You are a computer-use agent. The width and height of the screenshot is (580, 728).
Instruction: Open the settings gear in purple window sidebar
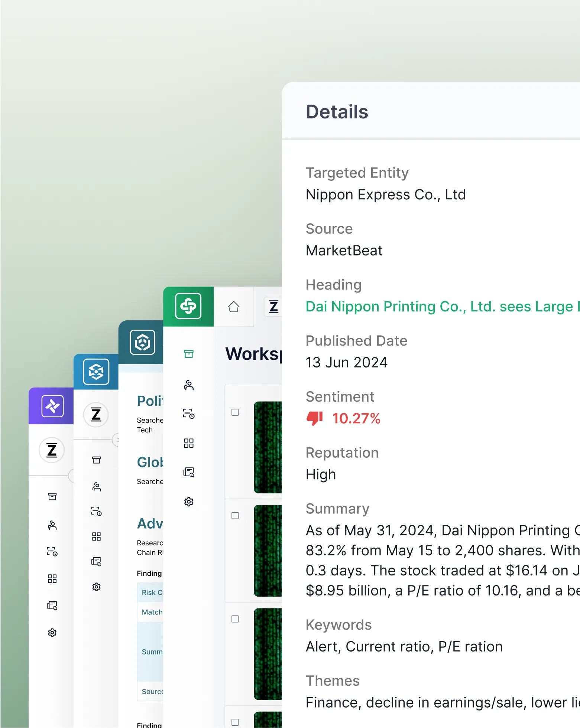[52, 633]
